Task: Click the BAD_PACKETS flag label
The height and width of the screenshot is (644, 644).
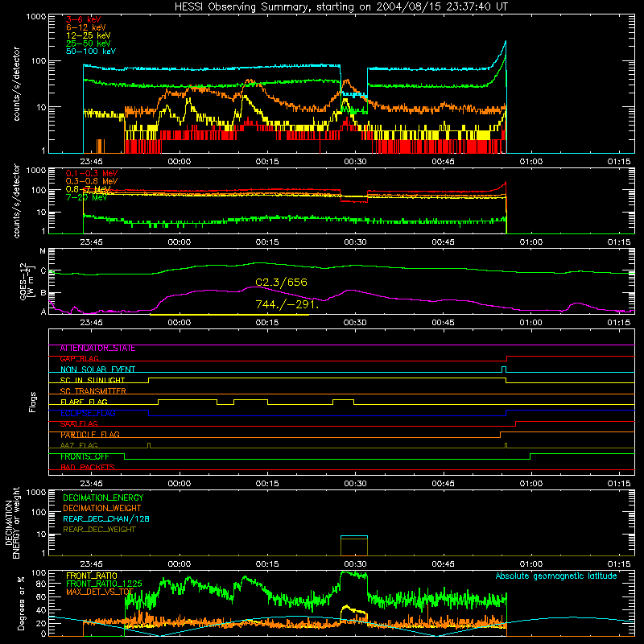Action: tap(88, 467)
